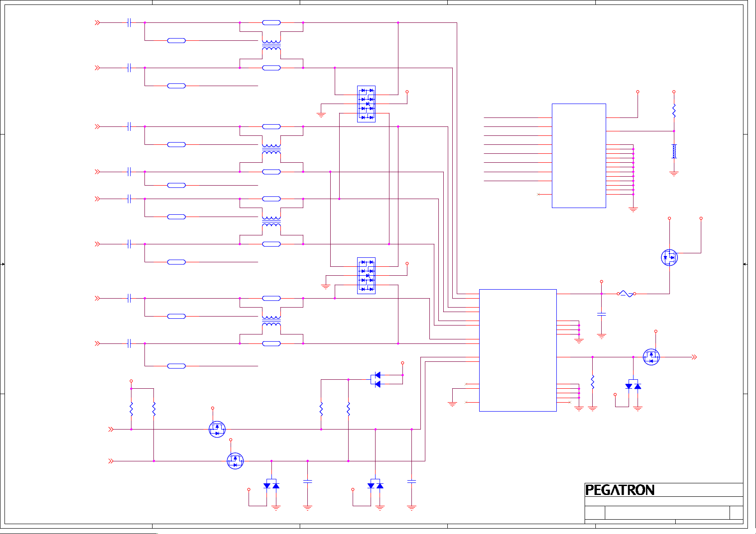Select the resistor above the ferrite bead
The image size is (756, 534).
coord(674,111)
